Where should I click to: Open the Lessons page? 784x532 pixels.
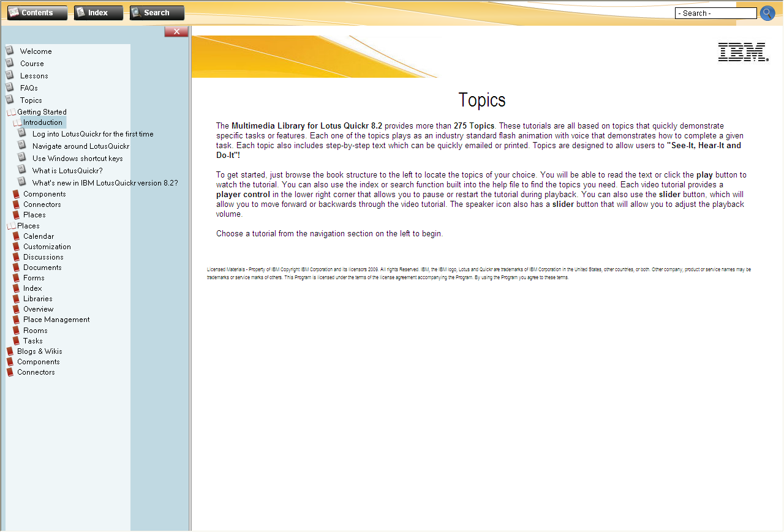tap(34, 76)
